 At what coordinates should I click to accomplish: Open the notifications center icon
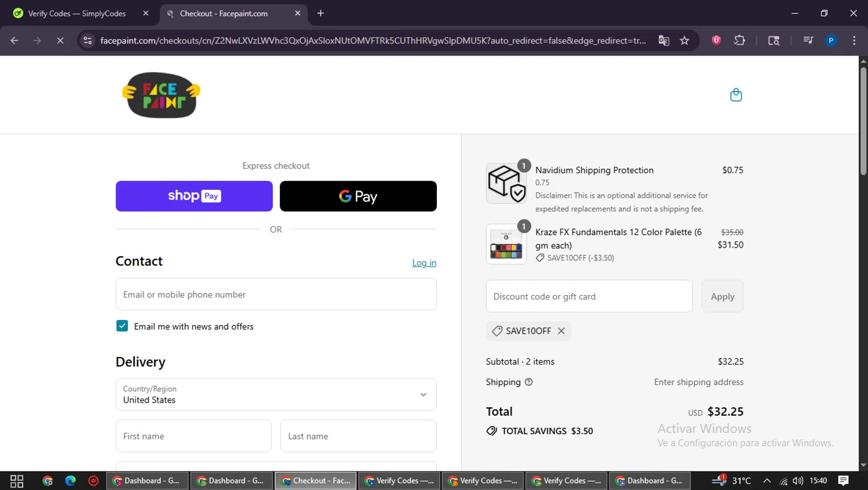[x=844, y=481]
